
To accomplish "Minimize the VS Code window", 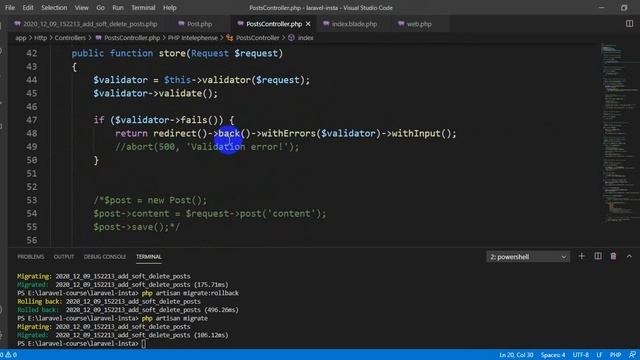I will [601, 8].
